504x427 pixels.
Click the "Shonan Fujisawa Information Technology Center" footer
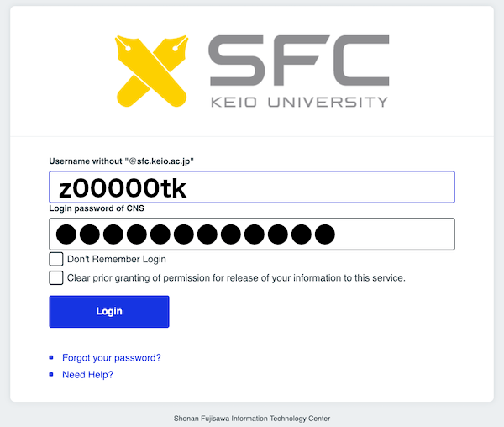[x=252, y=418]
